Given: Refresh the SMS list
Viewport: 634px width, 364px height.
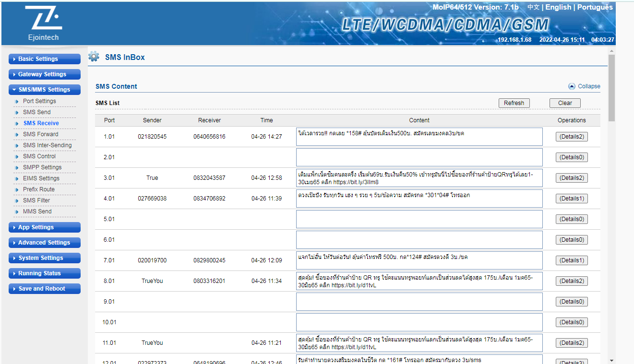Looking at the screenshot, I should [514, 103].
